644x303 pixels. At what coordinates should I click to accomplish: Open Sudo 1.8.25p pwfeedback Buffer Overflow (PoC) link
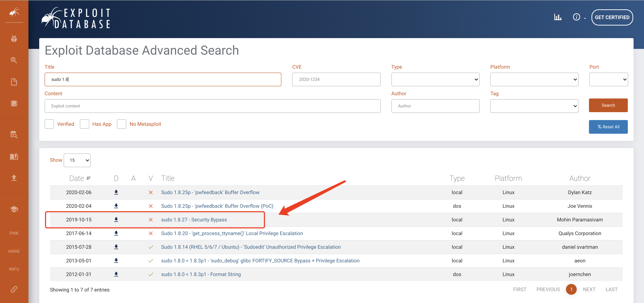tap(217, 206)
